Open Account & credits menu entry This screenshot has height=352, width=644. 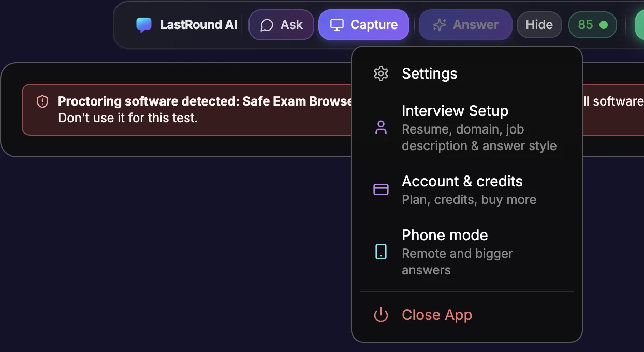[467, 190]
